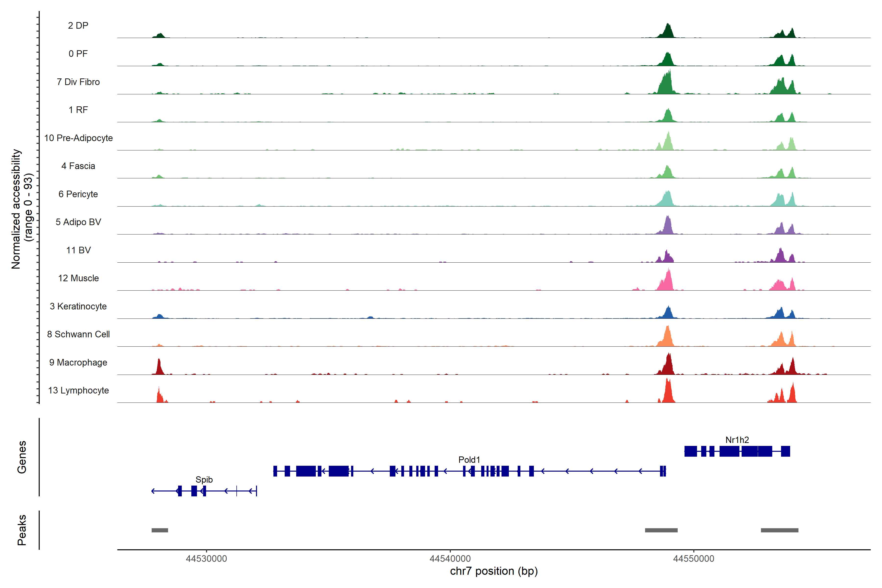Click the Pold1 gene label

point(469,460)
